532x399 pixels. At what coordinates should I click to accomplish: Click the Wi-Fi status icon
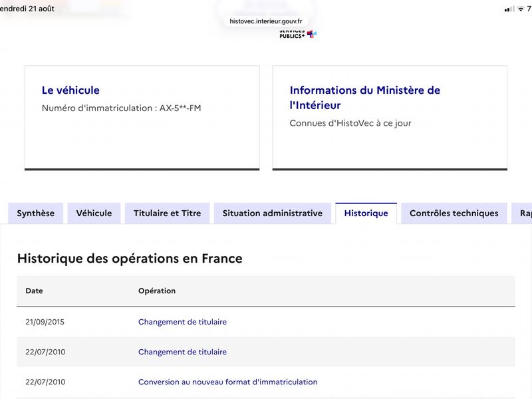coord(521,9)
